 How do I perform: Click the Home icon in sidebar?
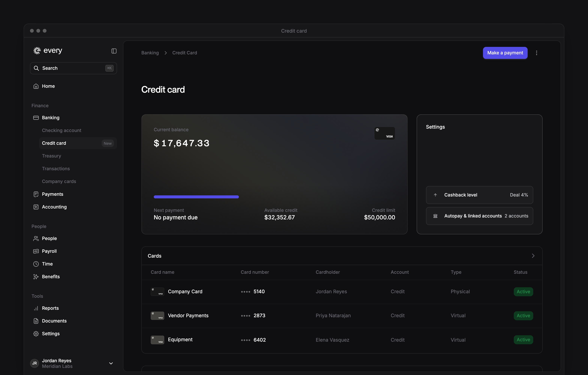coord(36,86)
